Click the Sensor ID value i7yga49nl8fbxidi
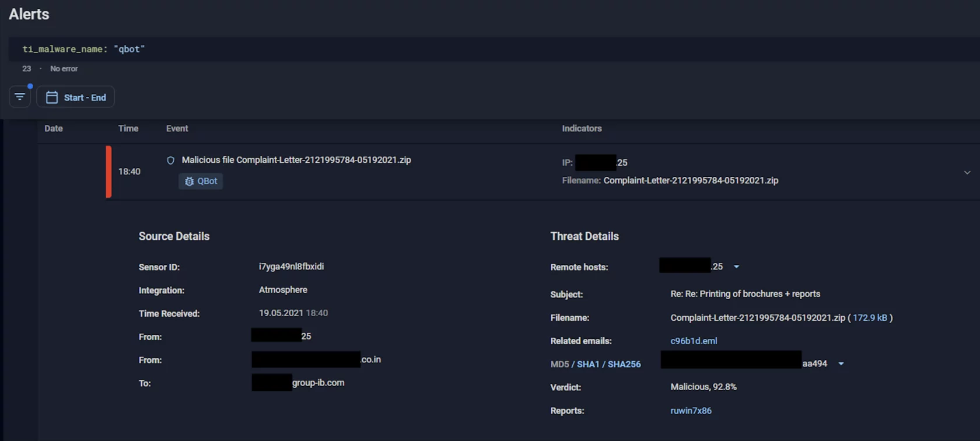 [x=291, y=267]
